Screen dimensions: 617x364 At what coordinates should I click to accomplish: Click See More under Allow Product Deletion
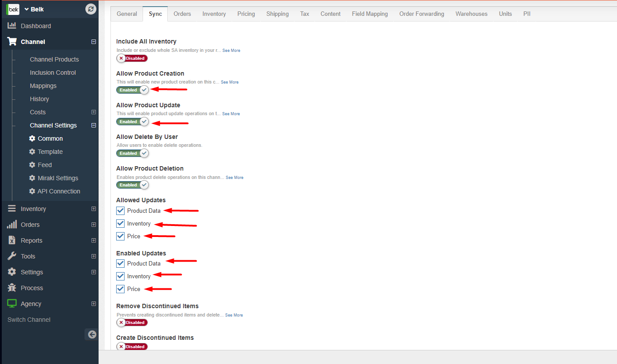[235, 178]
